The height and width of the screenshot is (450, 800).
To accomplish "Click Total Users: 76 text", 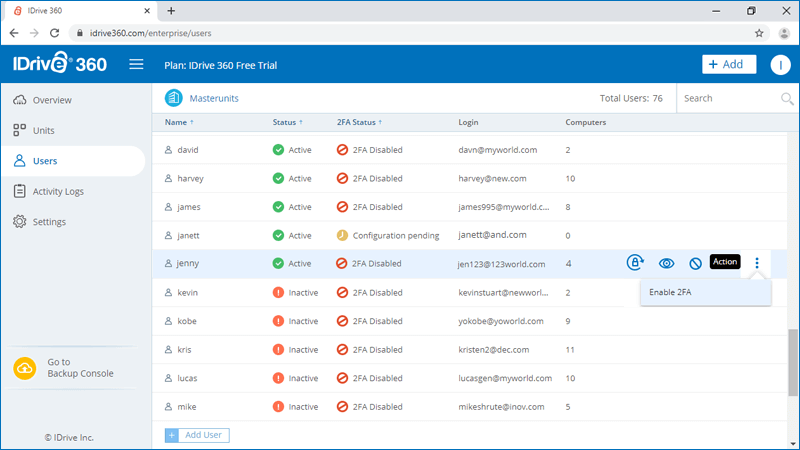I will pyautogui.click(x=631, y=98).
